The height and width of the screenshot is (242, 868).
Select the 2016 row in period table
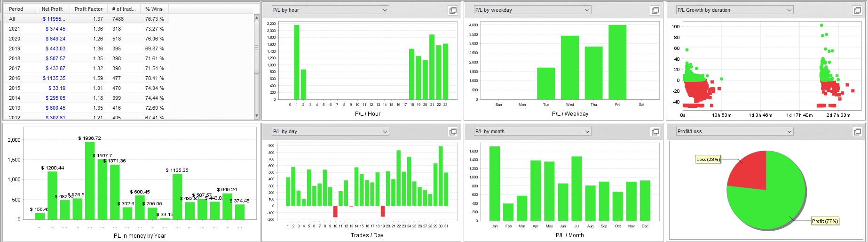tap(87, 78)
